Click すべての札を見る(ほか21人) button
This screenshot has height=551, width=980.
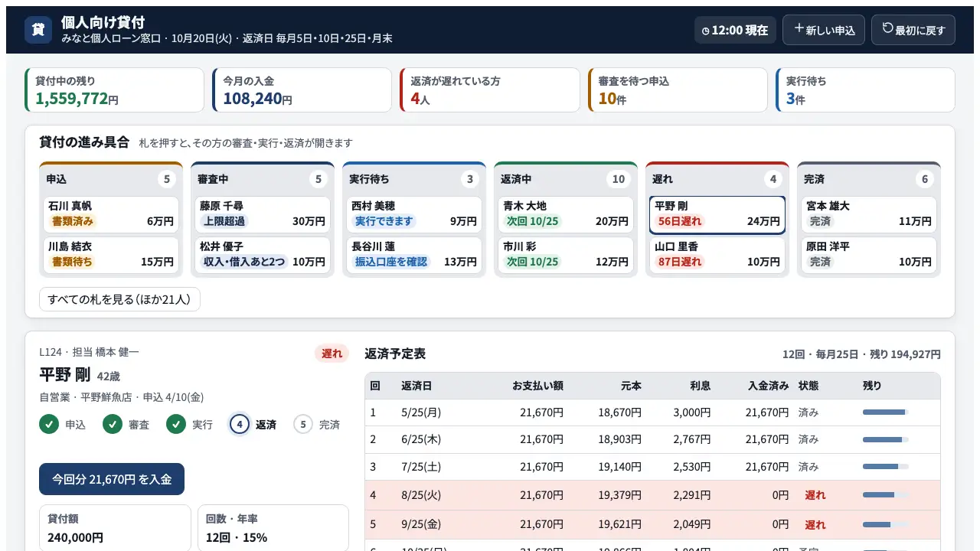(119, 299)
